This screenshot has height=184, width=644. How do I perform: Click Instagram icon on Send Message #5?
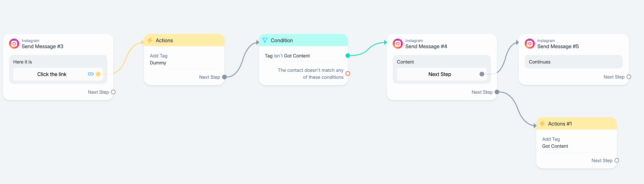click(x=529, y=44)
